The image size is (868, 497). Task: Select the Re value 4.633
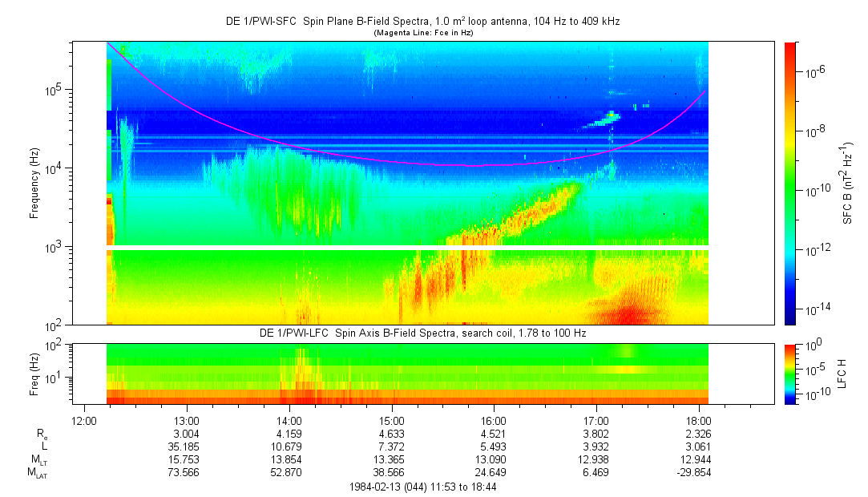(391, 434)
